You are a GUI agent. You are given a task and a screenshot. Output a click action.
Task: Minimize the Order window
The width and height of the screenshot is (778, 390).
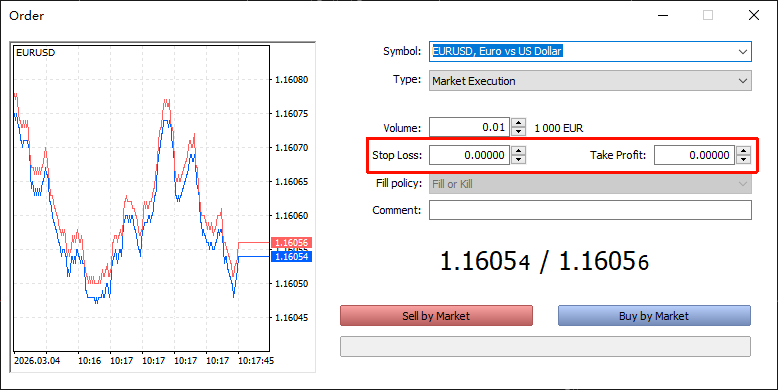(663, 15)
